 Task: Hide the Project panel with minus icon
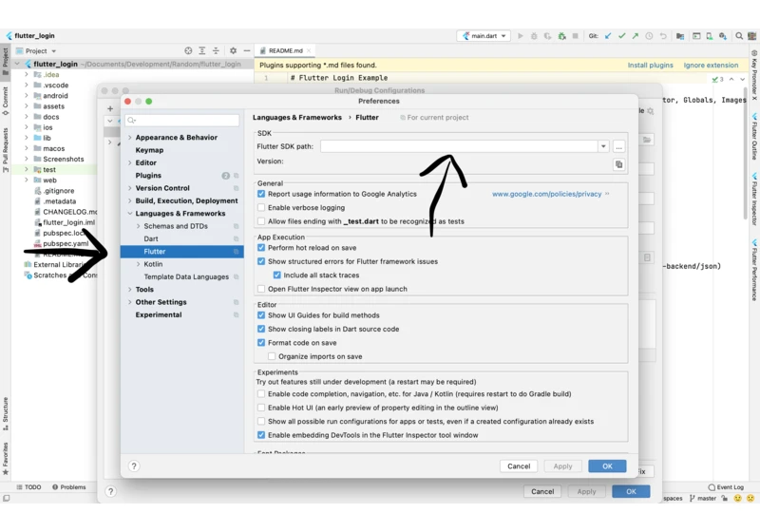(247, 50)
